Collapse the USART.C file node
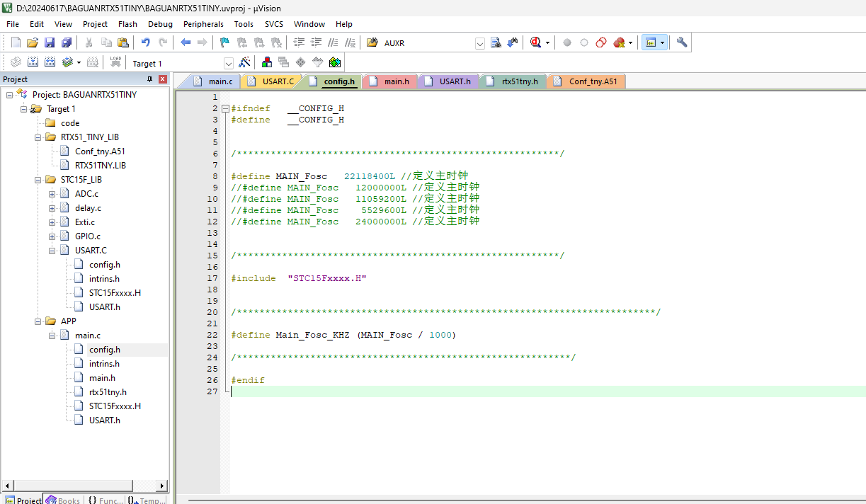Image resolution: width=866 pixels, height=504 pixels. pos(52,250)
